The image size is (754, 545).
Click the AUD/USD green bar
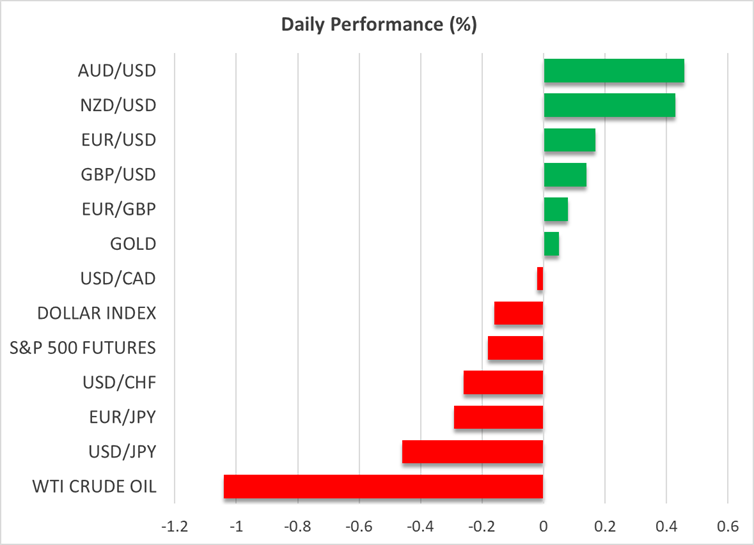tap(613, 71)
